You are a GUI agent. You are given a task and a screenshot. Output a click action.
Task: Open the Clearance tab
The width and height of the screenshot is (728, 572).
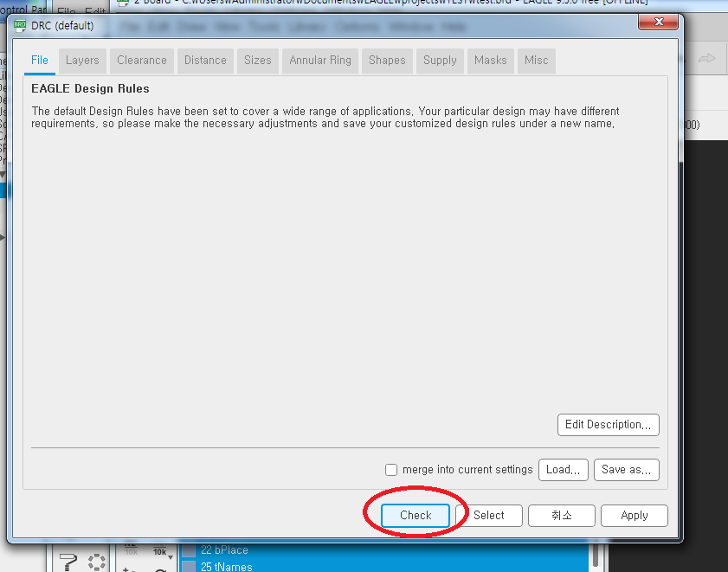(142, 61)
